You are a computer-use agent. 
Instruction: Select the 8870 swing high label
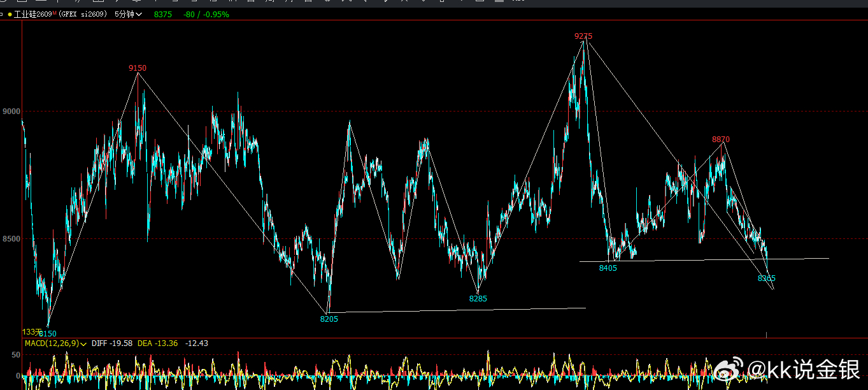pyautogui.click(x=721, y=140)
